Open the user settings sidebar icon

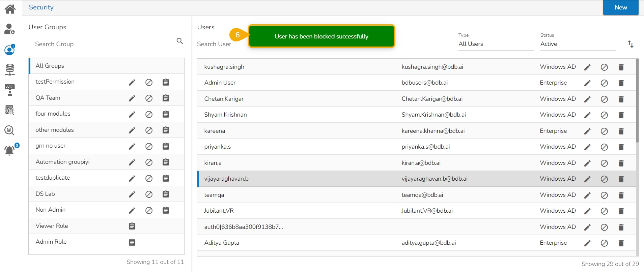[9, 29]
